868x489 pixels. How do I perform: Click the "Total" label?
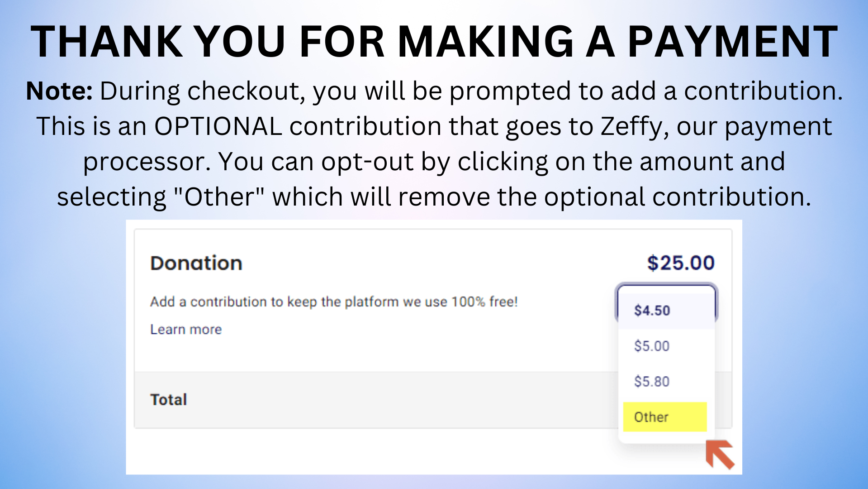point(168,400)
